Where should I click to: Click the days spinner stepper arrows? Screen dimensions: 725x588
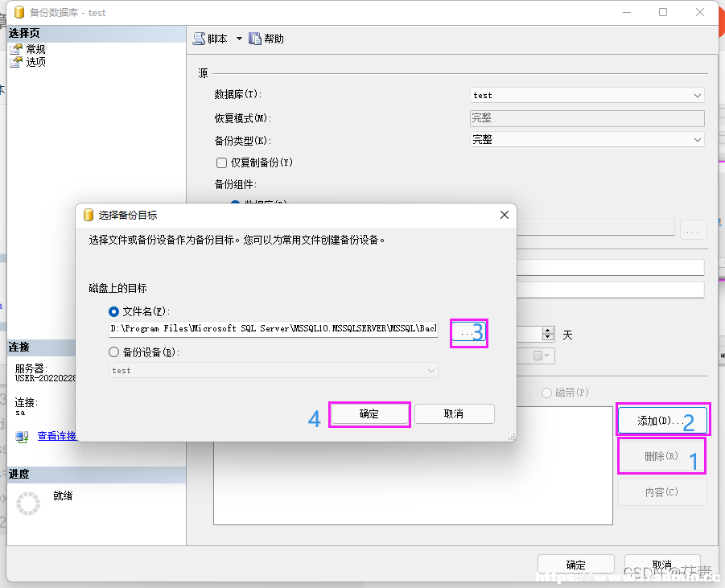[548, 334]
